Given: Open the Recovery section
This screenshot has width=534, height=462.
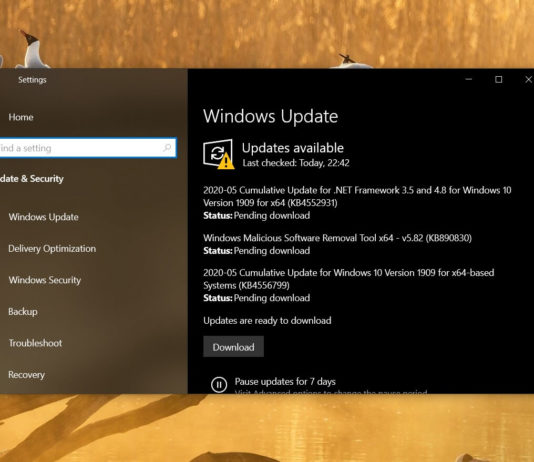Looking at the screenshot, I should pyautogui.click(x=27, y=375).
